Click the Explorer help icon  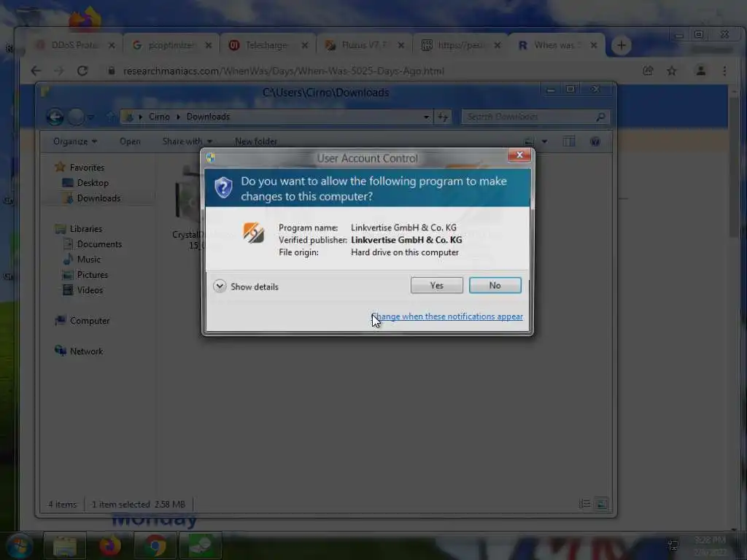(595, 141)
